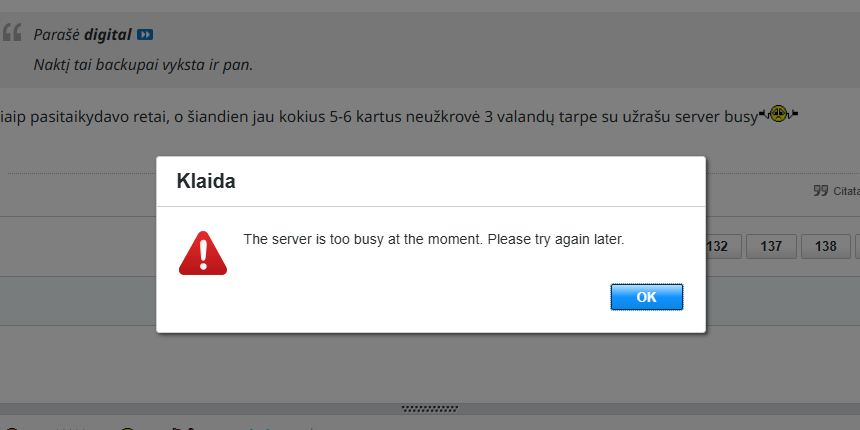Click the large quotation mark icon

click(x=12, y=32)
